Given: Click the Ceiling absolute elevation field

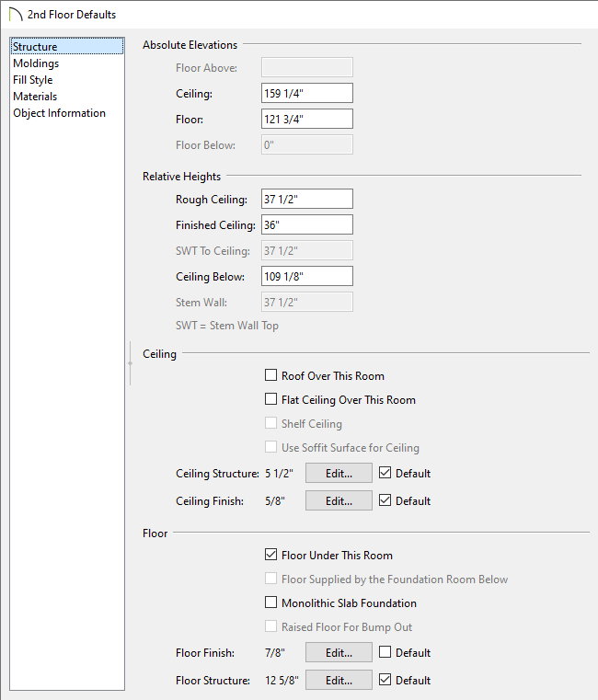Looking at the screenshot, I should 306,93.
